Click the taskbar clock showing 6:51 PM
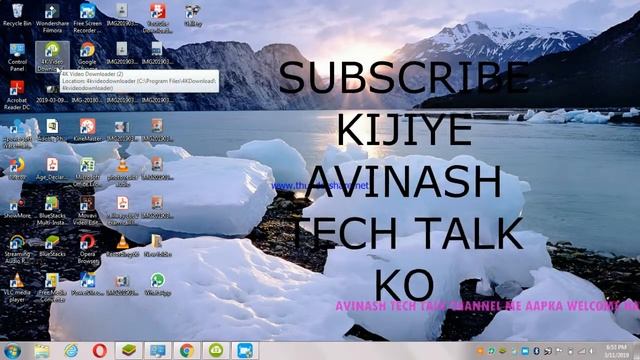Image resolution: width=640 pixels, height=360 pixels. pyautogui.click(x=616, y=351)
